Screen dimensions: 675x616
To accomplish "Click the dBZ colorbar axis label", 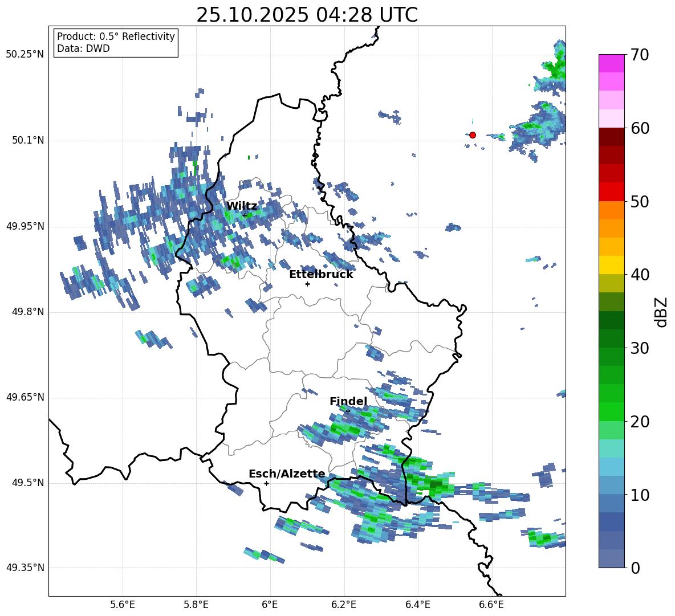I will (x=662, y=312).
